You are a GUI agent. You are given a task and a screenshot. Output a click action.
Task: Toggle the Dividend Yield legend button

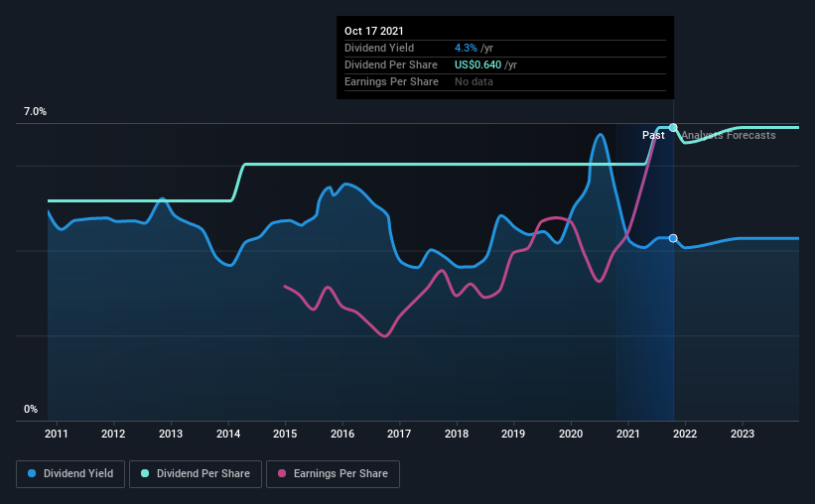[x=70, y=474]
